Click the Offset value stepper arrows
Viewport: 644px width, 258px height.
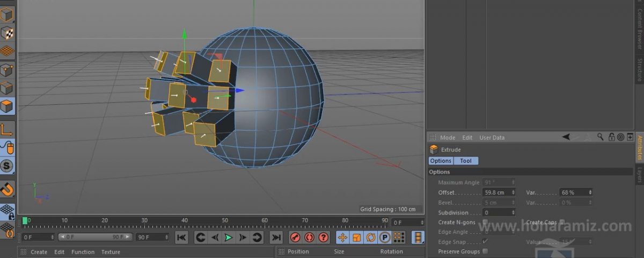513,192
